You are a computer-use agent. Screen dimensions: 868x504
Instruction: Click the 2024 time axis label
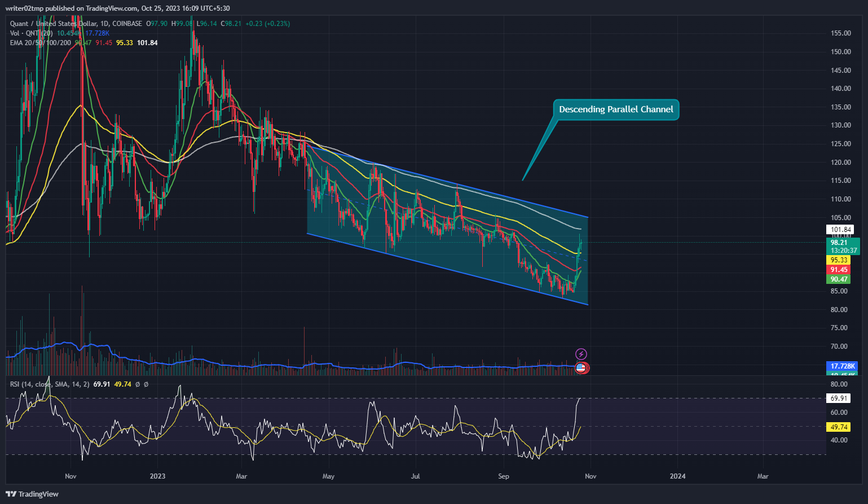[677, 476]
